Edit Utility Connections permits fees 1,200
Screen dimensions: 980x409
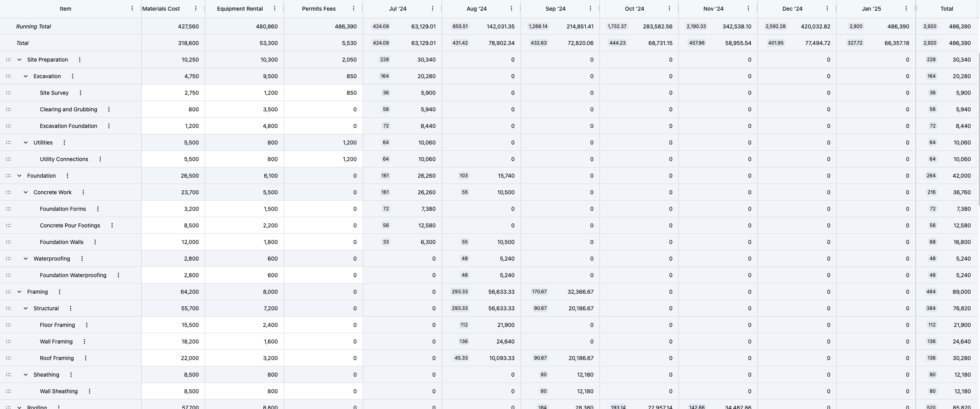[x=323, y=159]
